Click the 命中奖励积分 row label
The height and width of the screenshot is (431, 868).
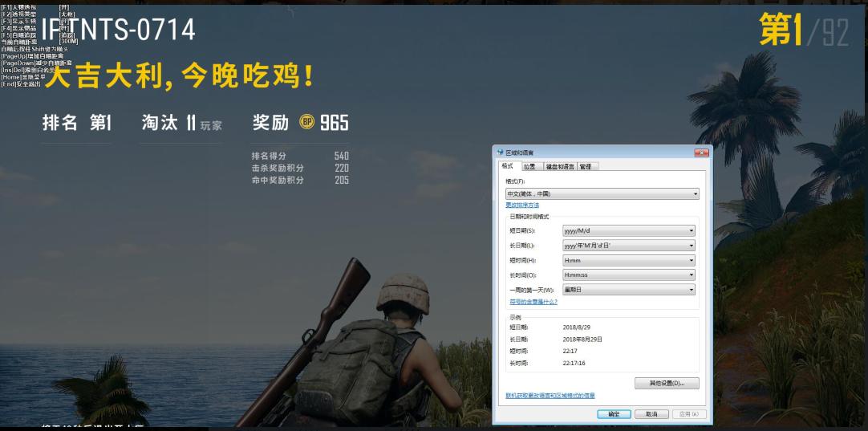(278, 180)
